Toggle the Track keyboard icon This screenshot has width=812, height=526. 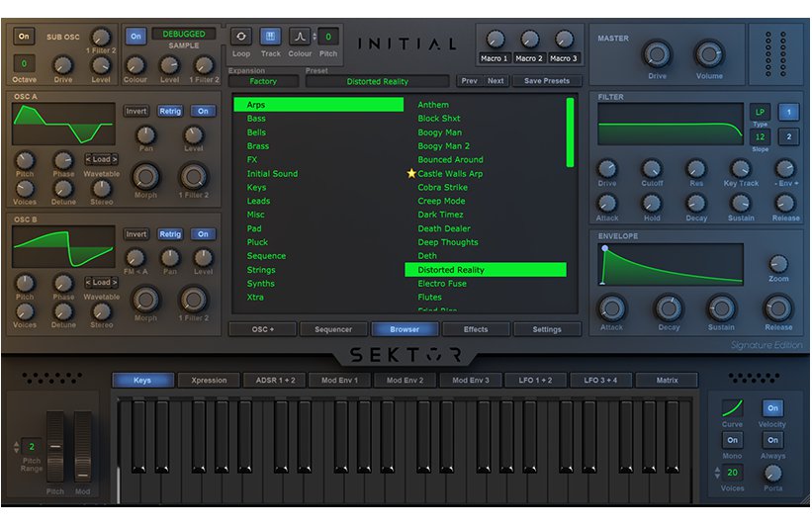click(270, 37)
